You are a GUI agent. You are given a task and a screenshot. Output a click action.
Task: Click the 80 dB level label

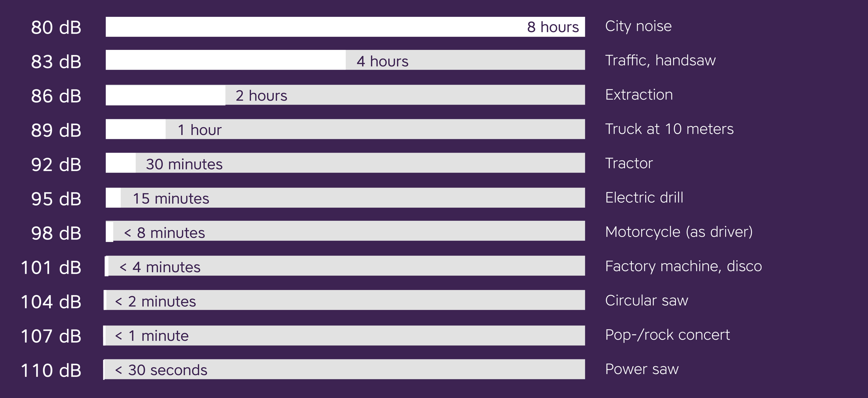[x=56, y=27]
